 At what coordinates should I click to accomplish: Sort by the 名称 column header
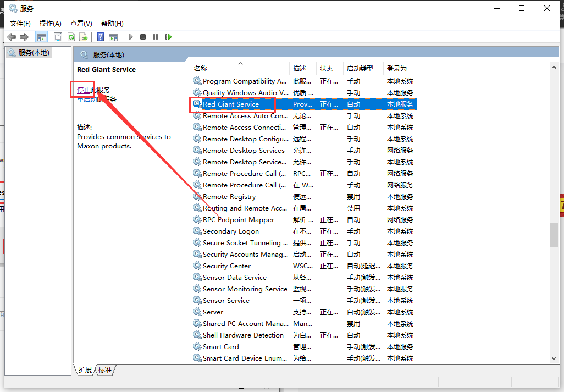coord(240,68)
